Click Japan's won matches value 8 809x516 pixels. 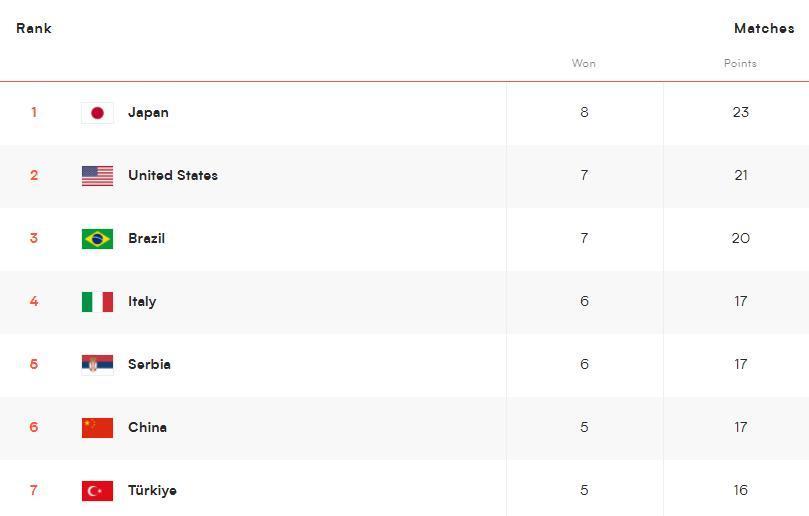click(584, 112)
